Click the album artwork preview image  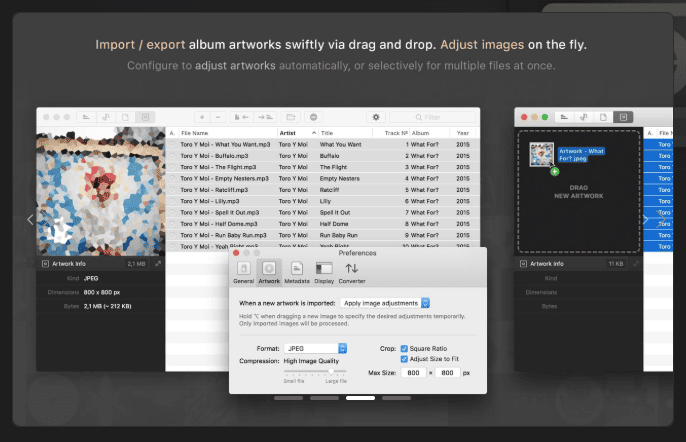[101, 192]
